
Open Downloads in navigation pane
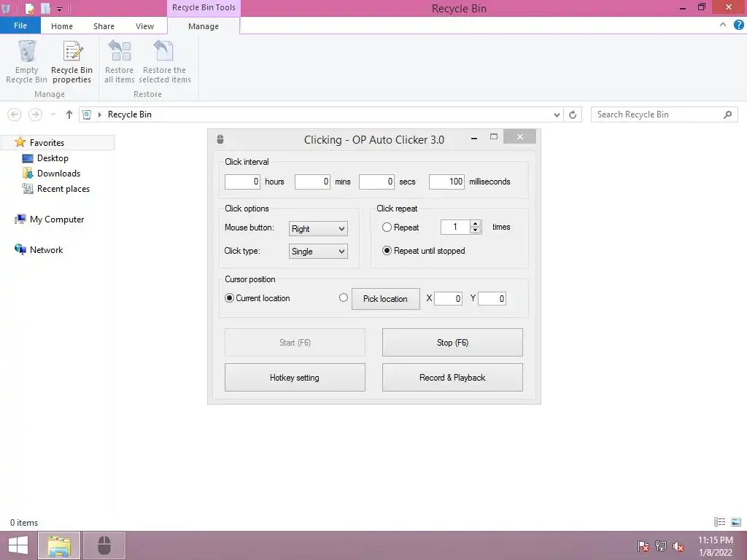point(58,174)
